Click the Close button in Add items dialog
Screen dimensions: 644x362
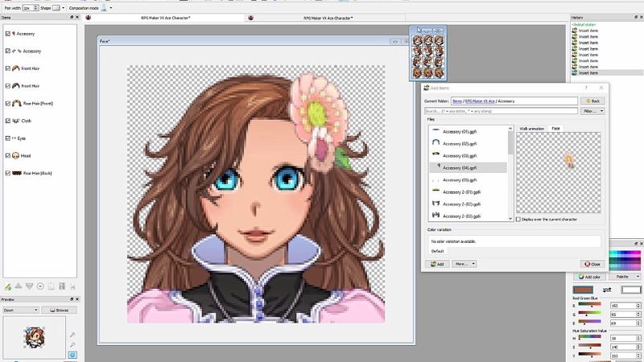[592, 264]
